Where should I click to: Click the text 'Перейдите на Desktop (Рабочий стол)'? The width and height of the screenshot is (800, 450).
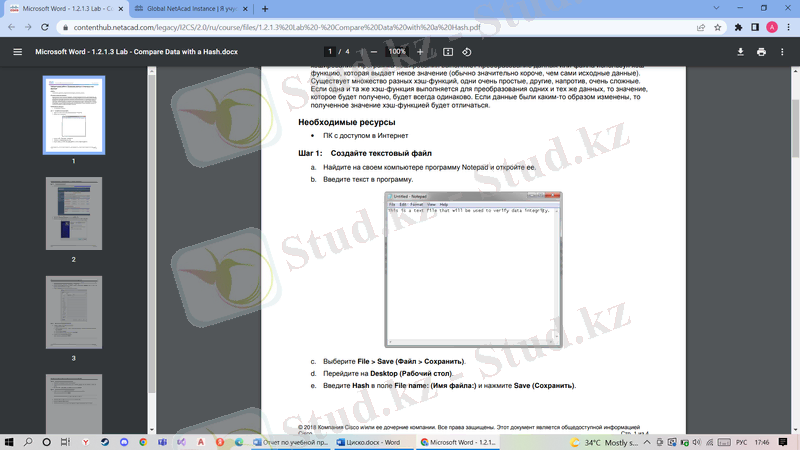click(387, 373)
